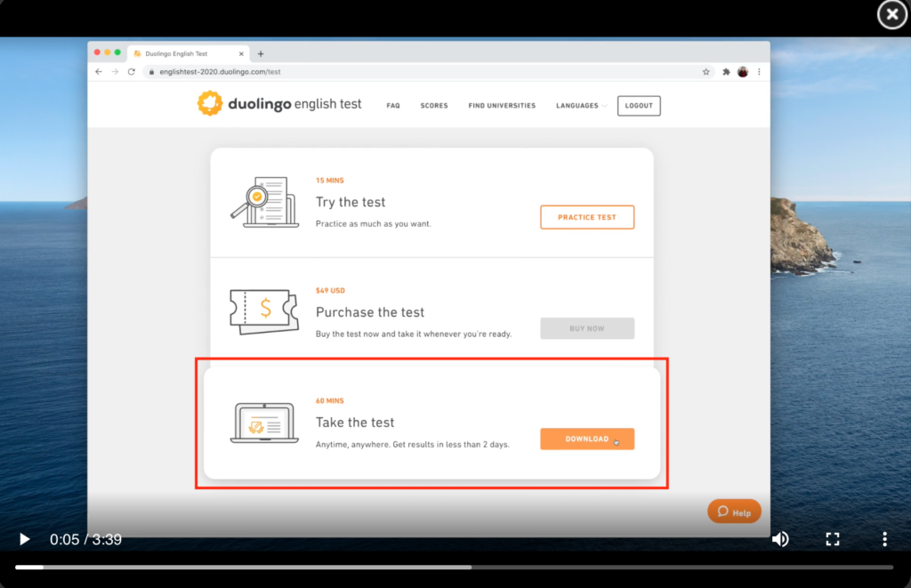Image resolution: width=911 pixels, height=588 pixels.
Task: Enter fullscreen video mode
Action: click(833, 539)
